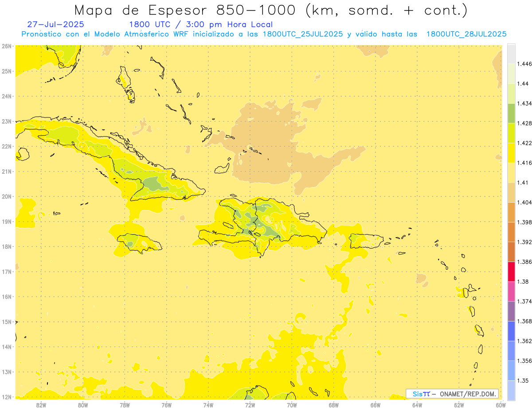Click the latitude label '17N'
Image resolution: width=532 pixels, height=411 pixels.
(6, 271)
